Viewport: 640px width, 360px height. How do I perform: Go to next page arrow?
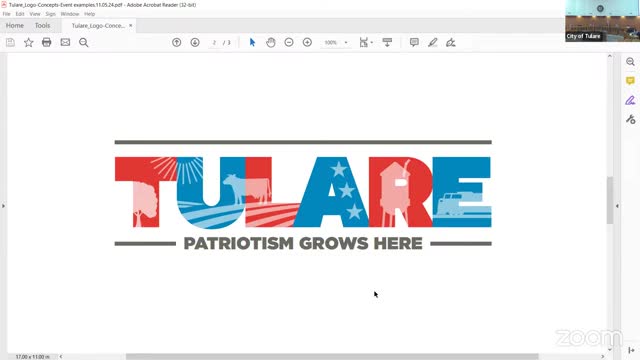(x=195, y=42)
